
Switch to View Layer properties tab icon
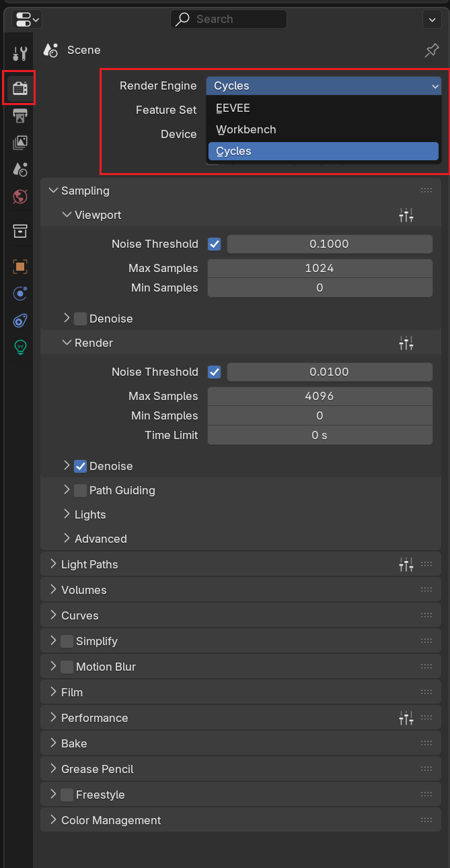20,142
